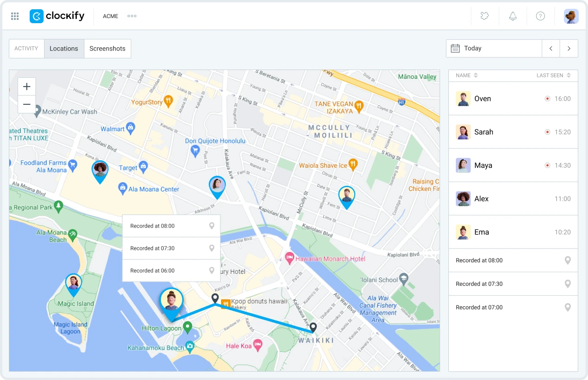This screenshot has width=588, height=380.
Task: Click the Hawaiian Monarch Hotel pin
Action: [289, 258]
